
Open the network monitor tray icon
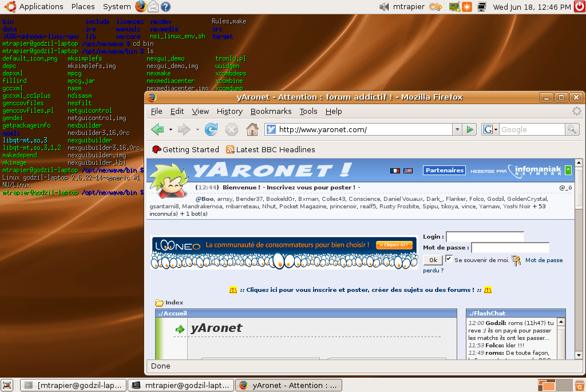click(482, 6)
